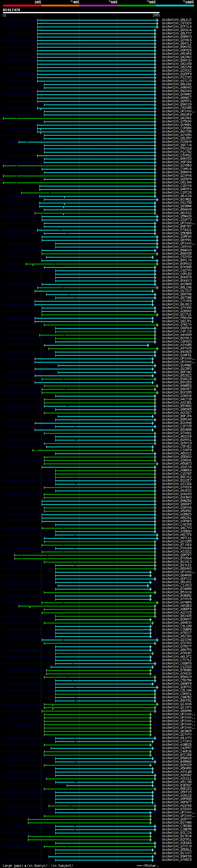Select the UniRef100_B9HY29 label
This screenshot has height=868, width=197.
[176, 104]
